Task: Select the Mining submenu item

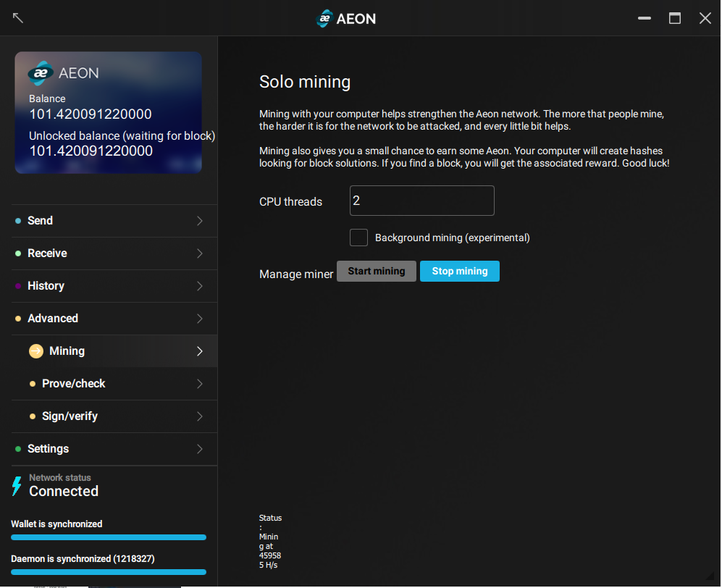Action: [114, 351]
